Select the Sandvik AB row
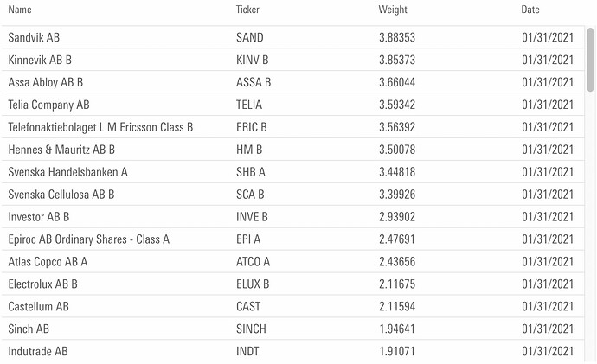The image size is (597, 364). click(292, 37)
